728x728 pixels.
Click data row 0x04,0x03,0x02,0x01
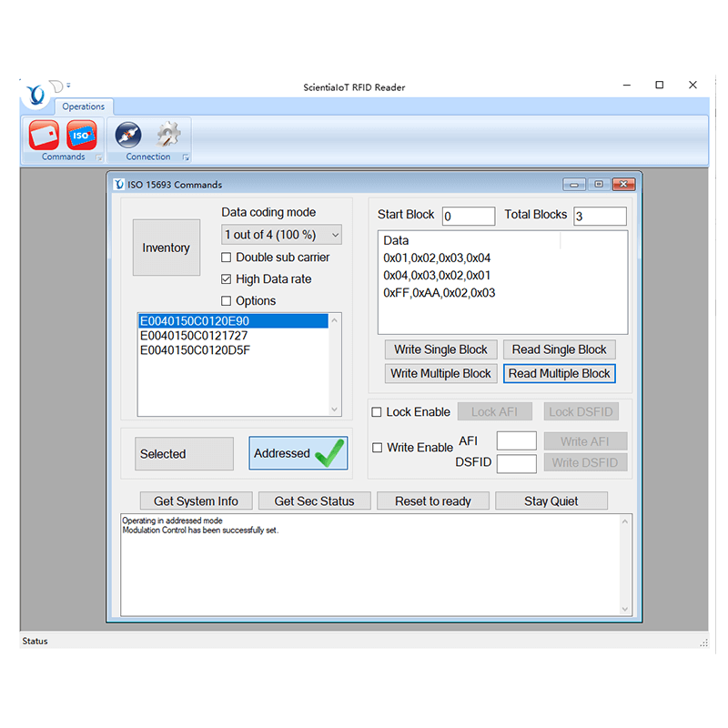437,276
